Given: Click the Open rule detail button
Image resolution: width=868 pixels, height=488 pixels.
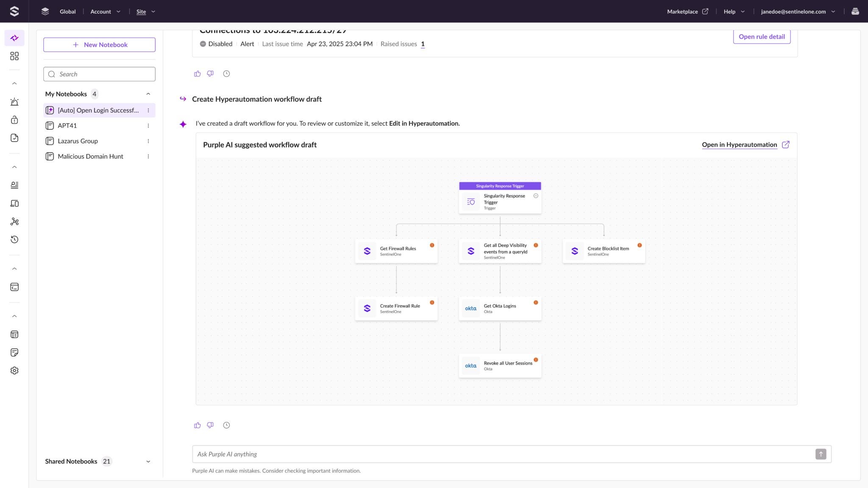Looking at the screenshot, I should [x=762, y=36].
